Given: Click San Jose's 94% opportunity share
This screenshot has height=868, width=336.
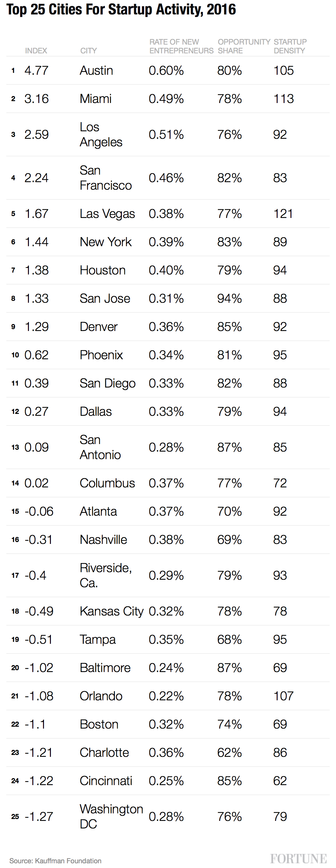Looking at the screenshot, I should click(x=229, y=298).
